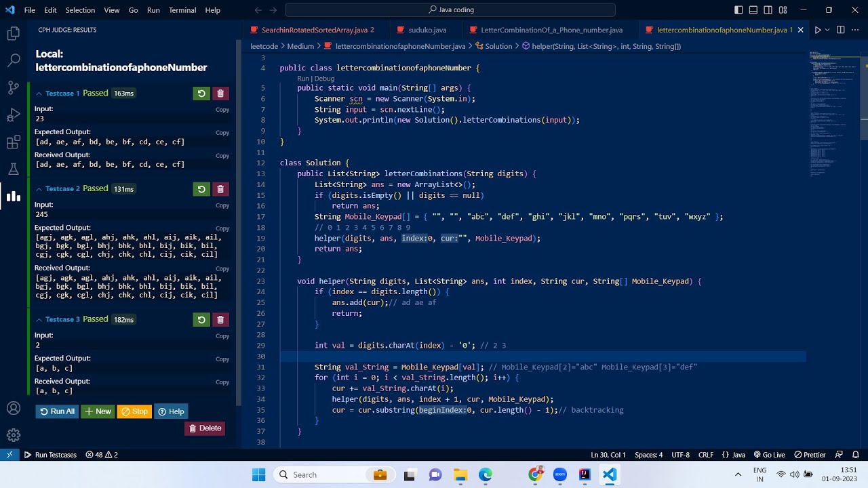Image resolution: width=868 pixels, height=488 pixels.
Task: Delete Testcase 1 with red trash button
Action: [x=220, y=94]
